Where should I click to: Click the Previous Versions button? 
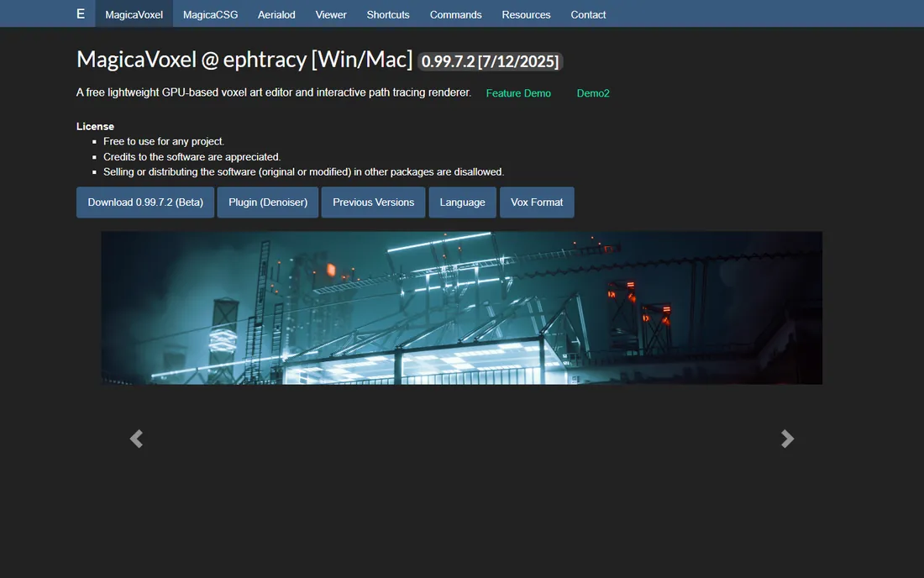coord(373,202)
